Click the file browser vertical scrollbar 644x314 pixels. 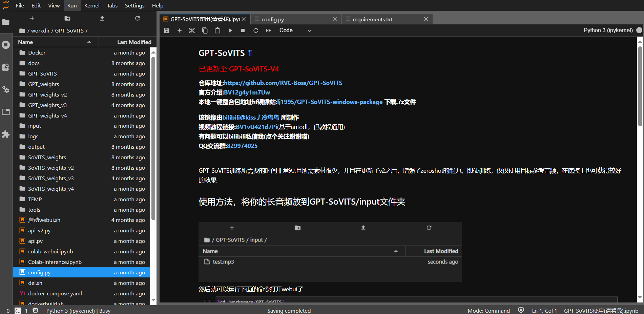click(153, 138)
